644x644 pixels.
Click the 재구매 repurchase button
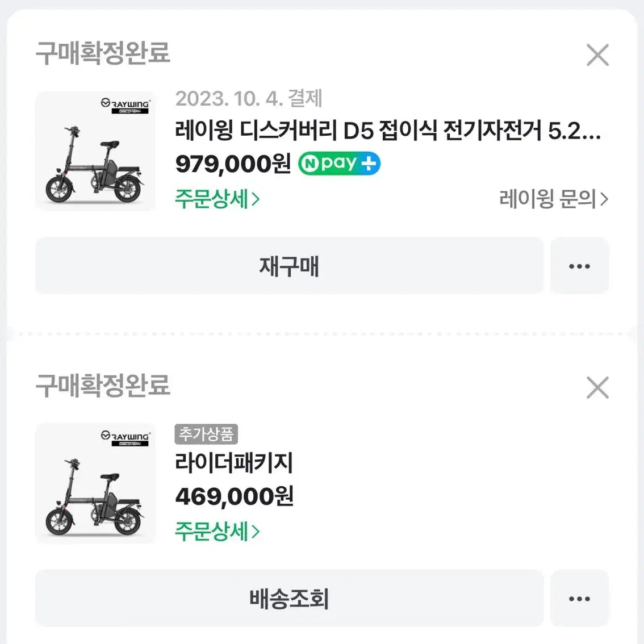click(x=289, y=266)
